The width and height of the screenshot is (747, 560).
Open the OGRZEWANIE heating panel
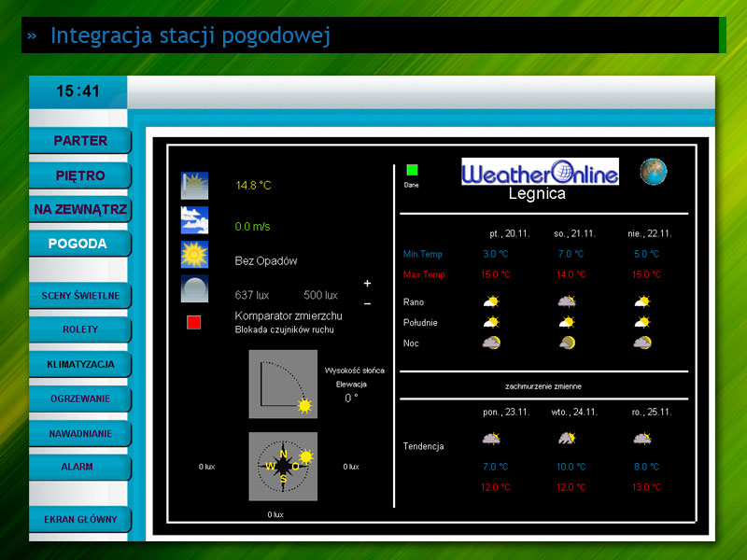[x=80, y=399]
